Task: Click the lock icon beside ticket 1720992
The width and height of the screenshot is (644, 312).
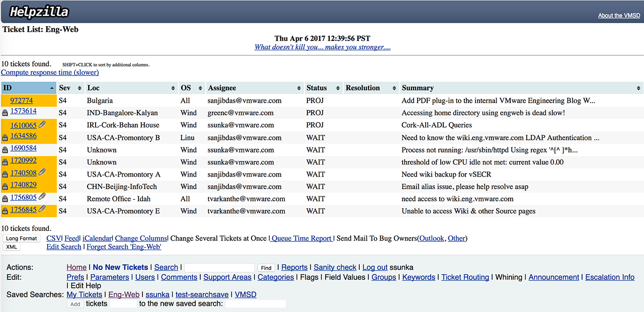Action: pos(5,162)
